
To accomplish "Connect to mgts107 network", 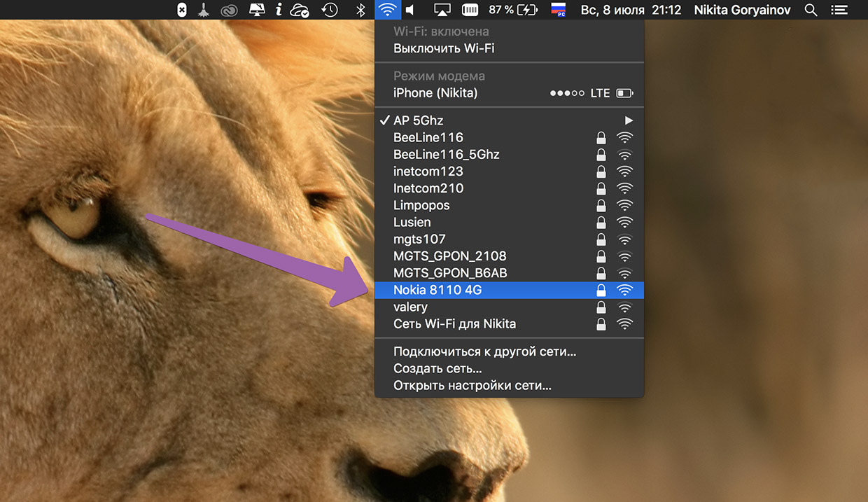I will [509, 239].
